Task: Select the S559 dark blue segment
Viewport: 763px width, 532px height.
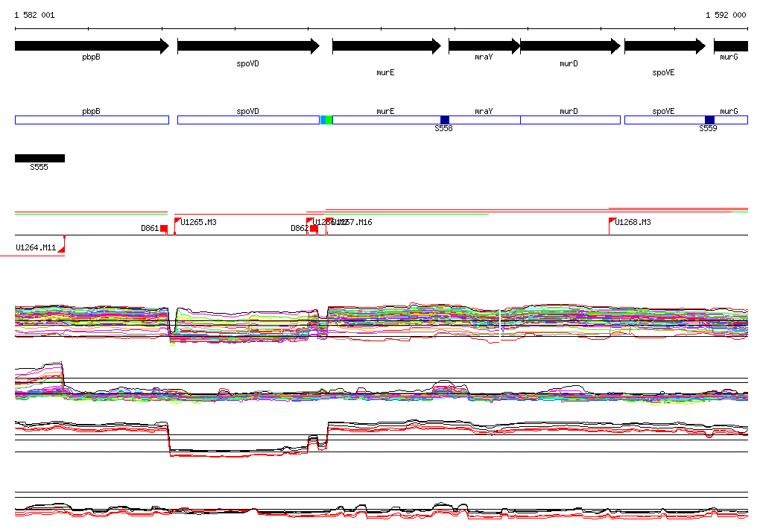Action: (x=709, y=120)
